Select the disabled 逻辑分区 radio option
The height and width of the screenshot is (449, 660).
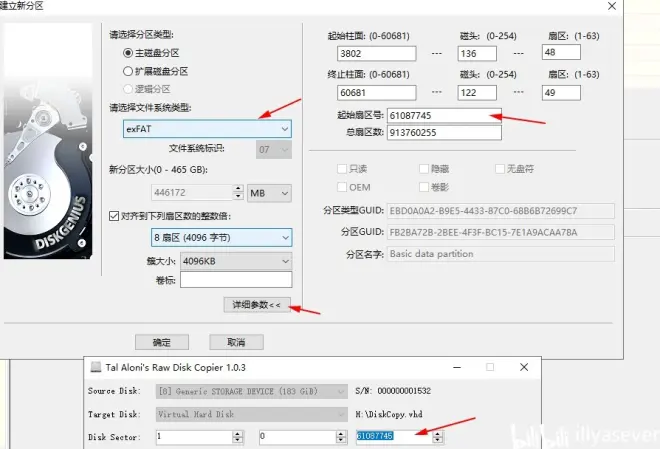tap(128, 89)
